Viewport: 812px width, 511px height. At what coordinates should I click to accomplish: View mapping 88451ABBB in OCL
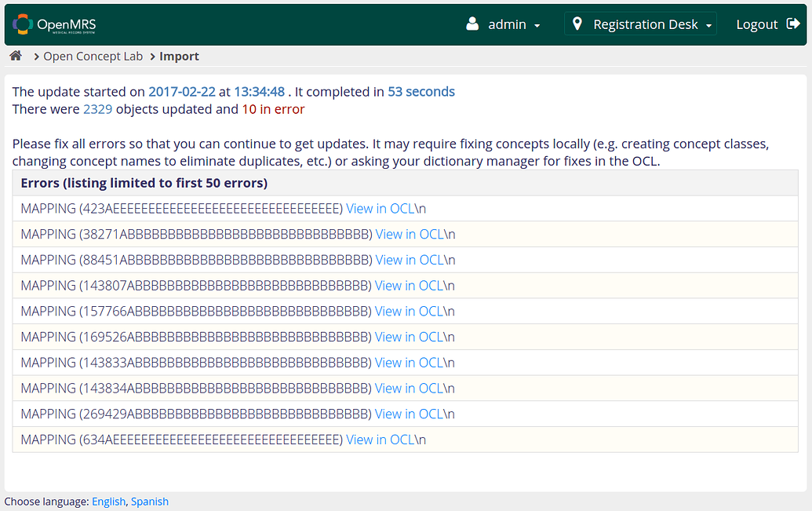(410, 260)
